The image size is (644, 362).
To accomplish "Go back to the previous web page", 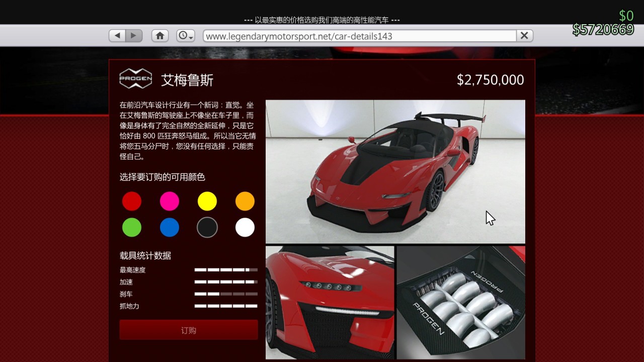I will [117, 36].
